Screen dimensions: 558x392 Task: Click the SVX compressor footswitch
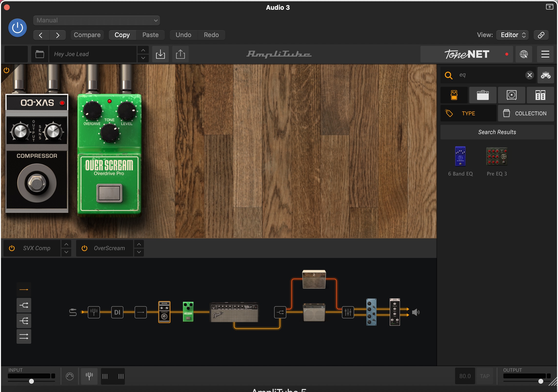click(x=37, y=183)
